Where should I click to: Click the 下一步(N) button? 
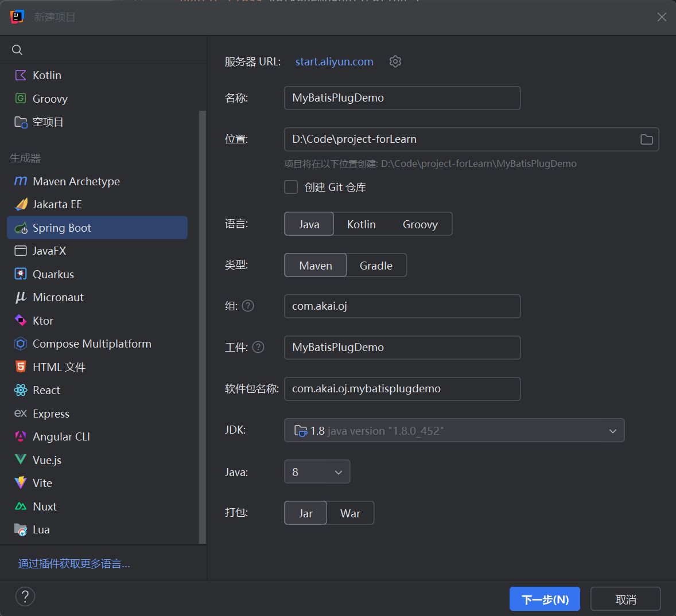545,599
